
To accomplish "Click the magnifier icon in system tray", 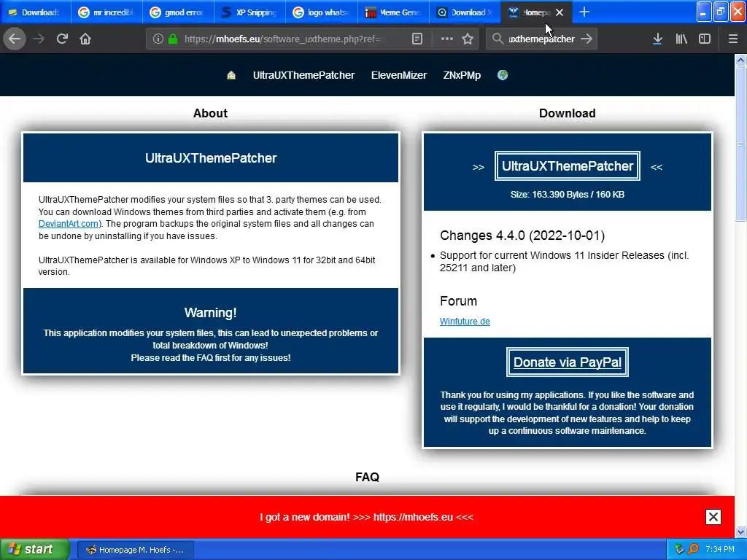I will (x=693, y=549).
